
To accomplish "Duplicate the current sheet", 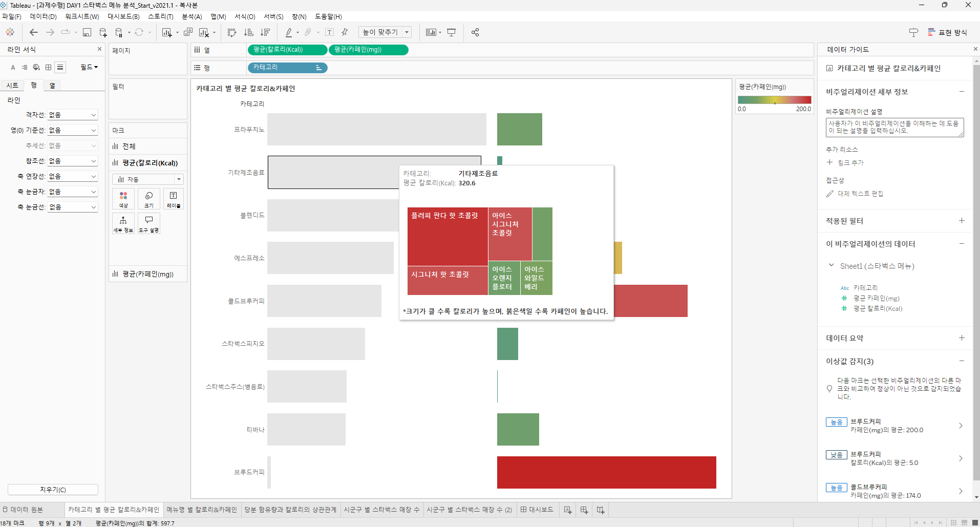I will 188,32.
